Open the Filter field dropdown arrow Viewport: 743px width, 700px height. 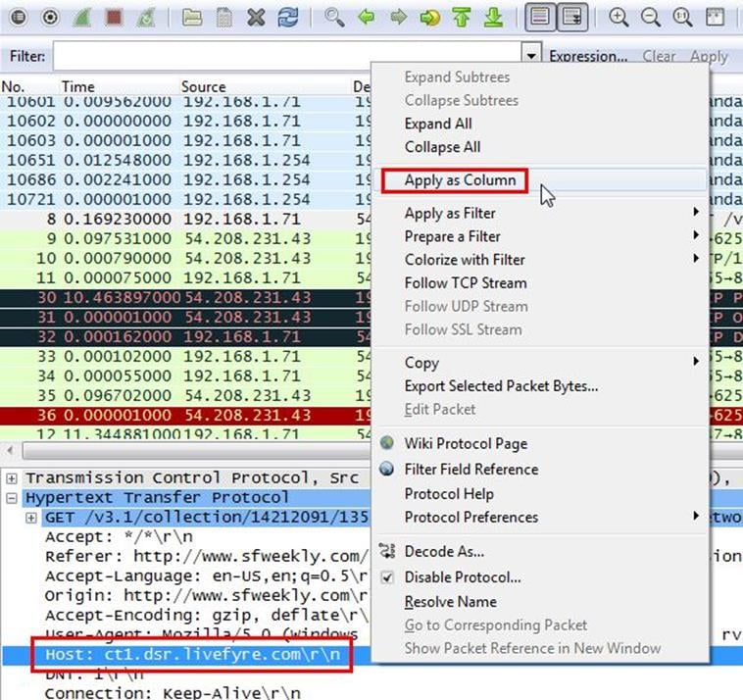point(531,57)
